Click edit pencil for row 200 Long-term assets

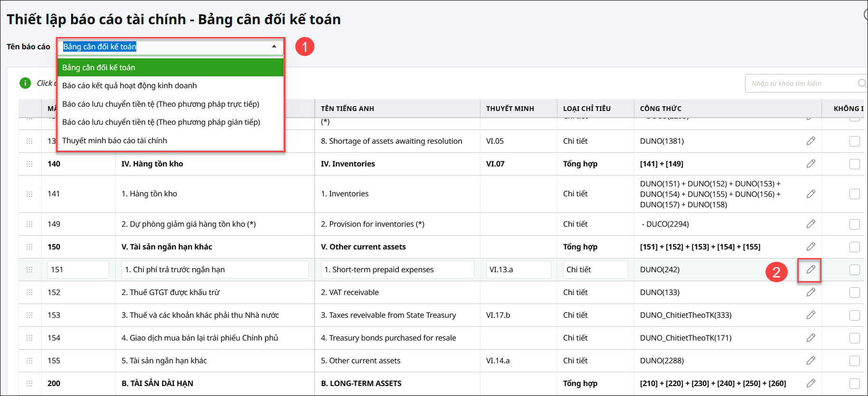click(811, 383)
